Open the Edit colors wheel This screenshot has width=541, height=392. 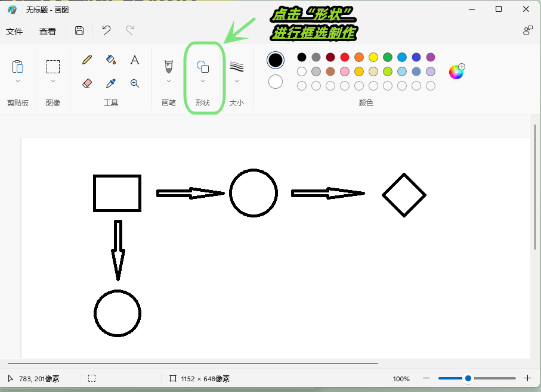pos(457,71)
